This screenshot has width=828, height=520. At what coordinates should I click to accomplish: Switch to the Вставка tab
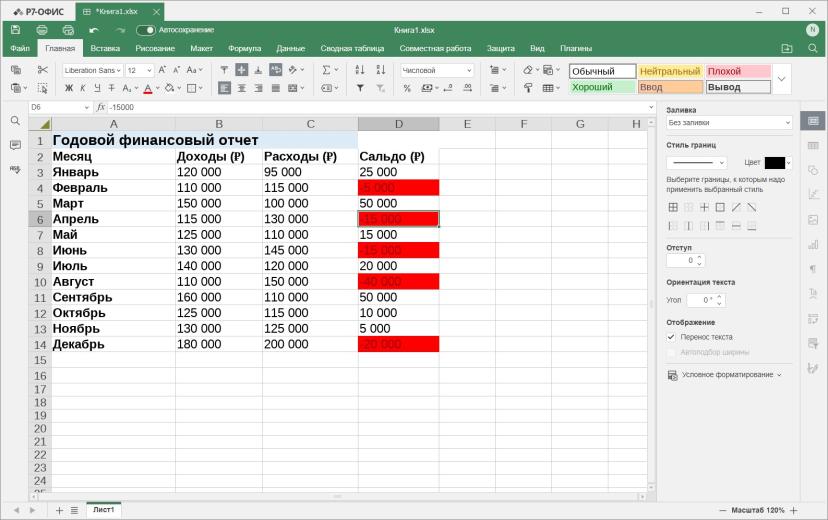coord(105,48)
